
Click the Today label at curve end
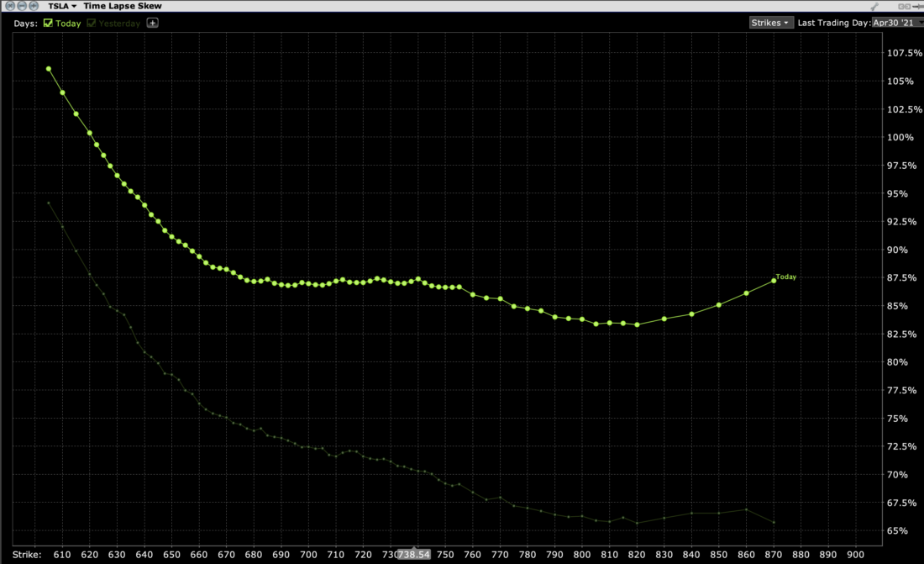(786, 277)
